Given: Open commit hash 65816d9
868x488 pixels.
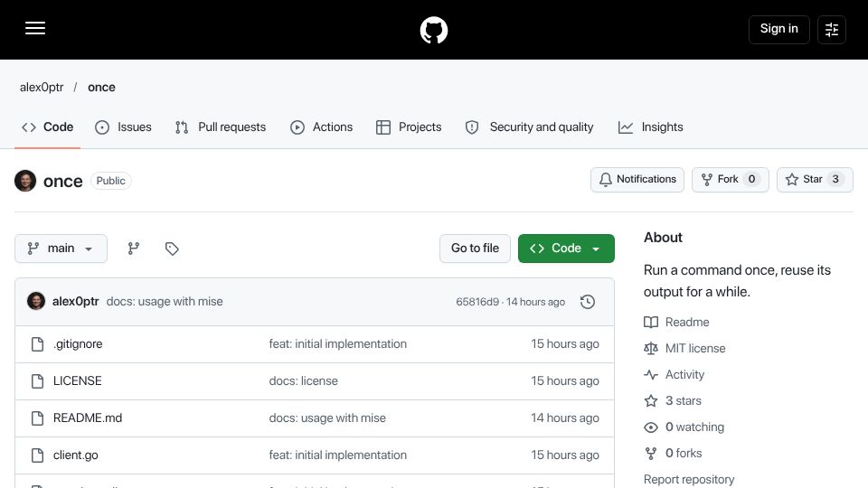Looking at the screenshot, I should pos(477,302).
